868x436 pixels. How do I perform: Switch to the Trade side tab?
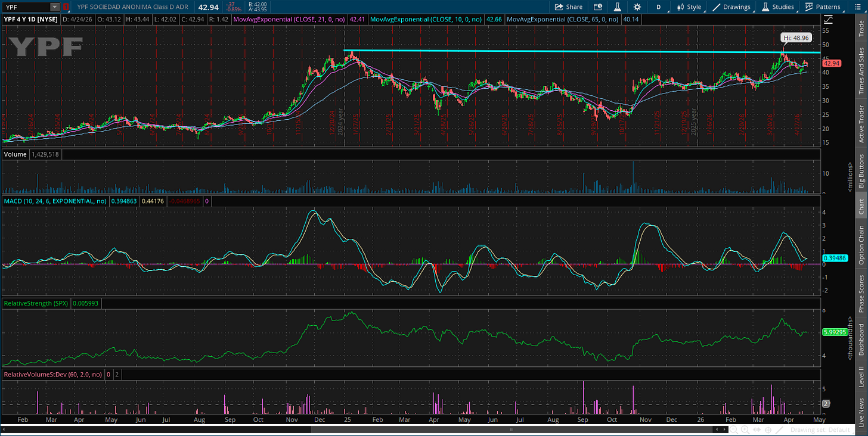[x=861, y=28]
